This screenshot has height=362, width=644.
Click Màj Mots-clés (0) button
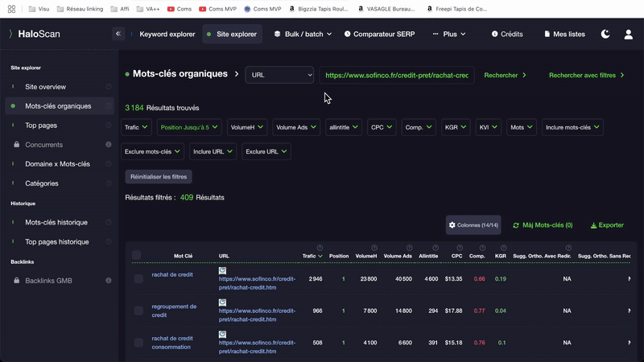coord(543,225)
